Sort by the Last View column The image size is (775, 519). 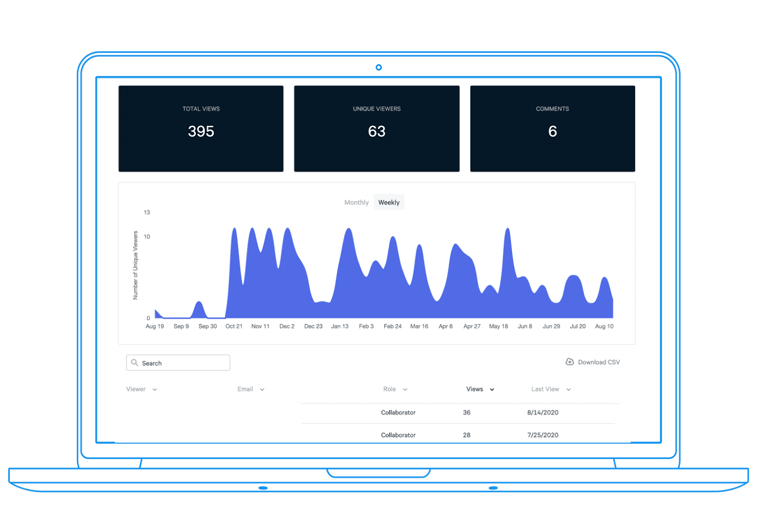coord(551,390)
